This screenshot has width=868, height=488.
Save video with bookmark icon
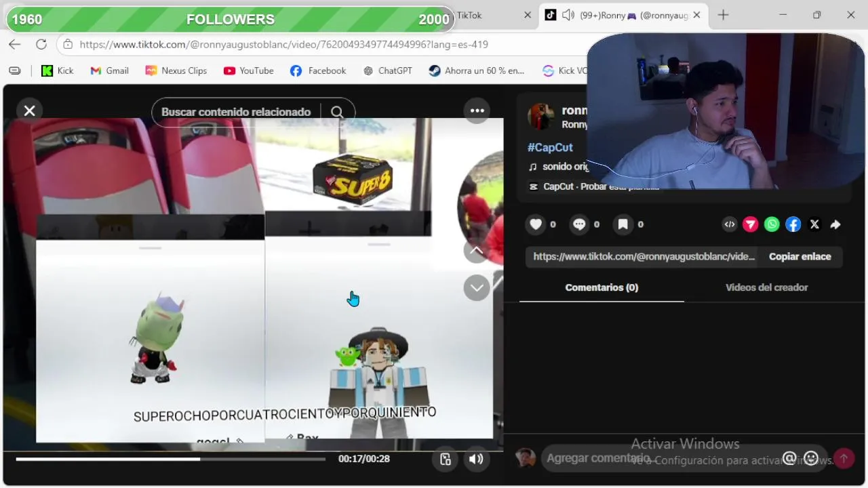(x=623, y=224)
